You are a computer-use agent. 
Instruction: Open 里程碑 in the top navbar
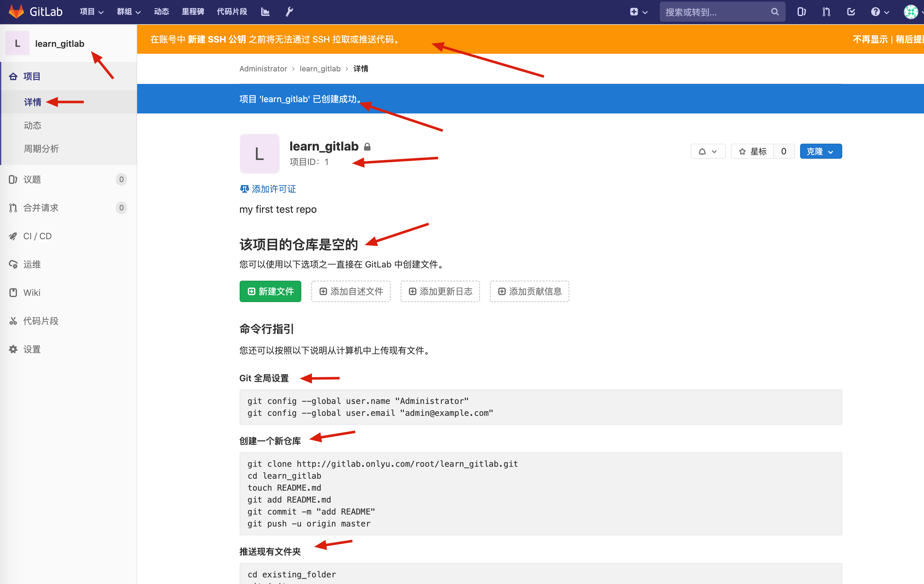(192, 12)
